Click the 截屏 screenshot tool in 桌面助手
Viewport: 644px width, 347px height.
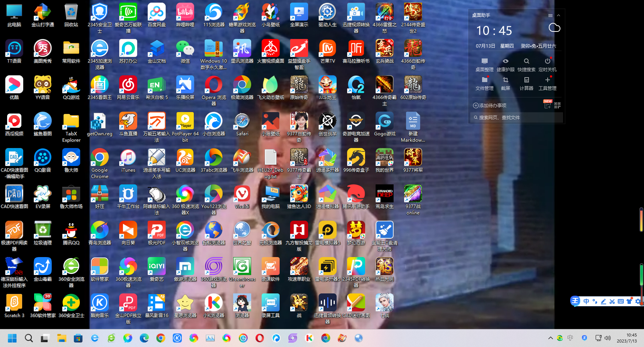[505, 83]
